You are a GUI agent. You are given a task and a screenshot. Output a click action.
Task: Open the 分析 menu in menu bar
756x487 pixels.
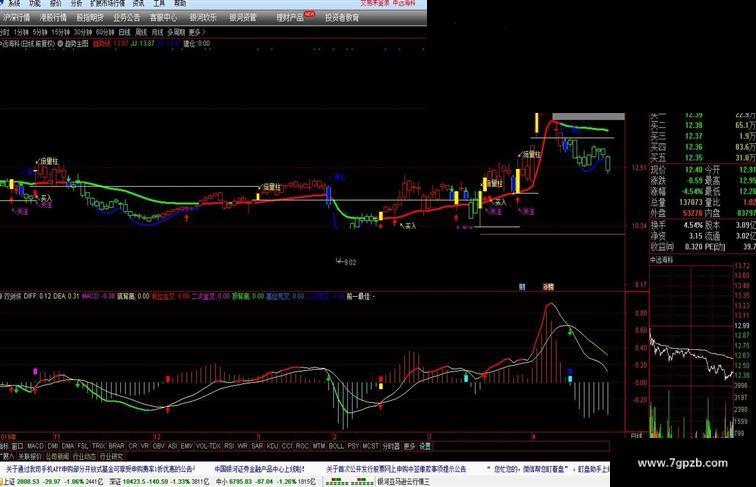(x=76, y=3)
